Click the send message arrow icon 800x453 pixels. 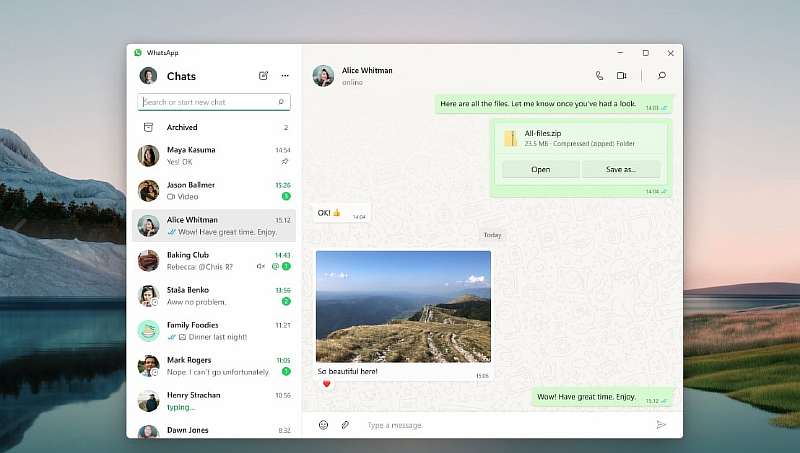[x=661, y=425]
